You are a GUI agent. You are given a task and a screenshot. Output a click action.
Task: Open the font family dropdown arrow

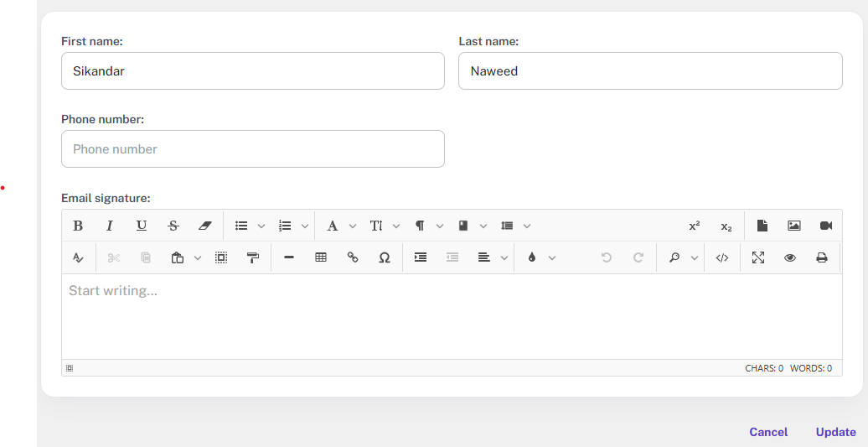click(353, 226)
